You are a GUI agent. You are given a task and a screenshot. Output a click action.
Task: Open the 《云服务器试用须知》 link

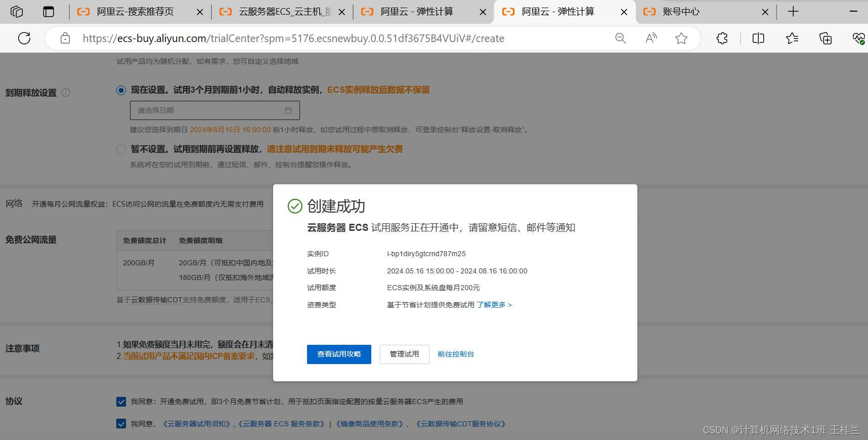click(196, 424)
